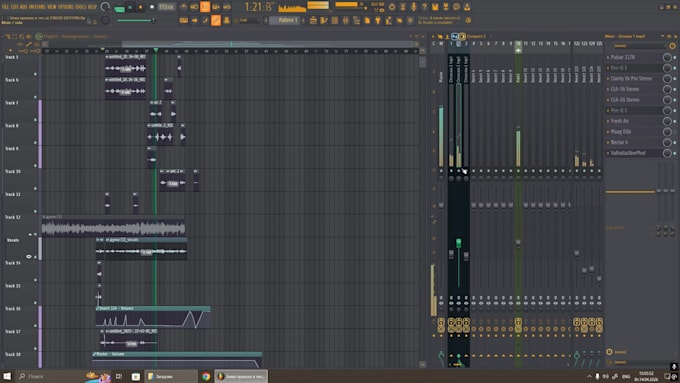Screen dimensions: 680x383
Task: Expand the Clarity Vx Pro Stereo slot arrow
Action: [608, 79]
